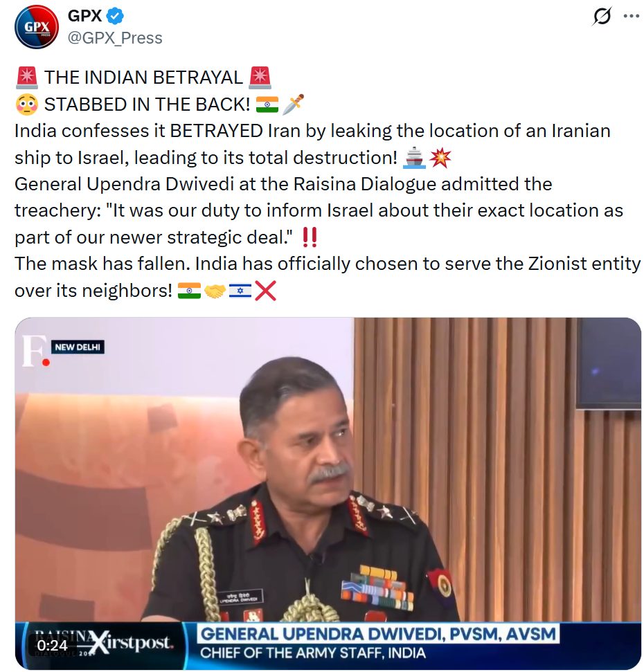Open the GPX display name link

(84, 16)
